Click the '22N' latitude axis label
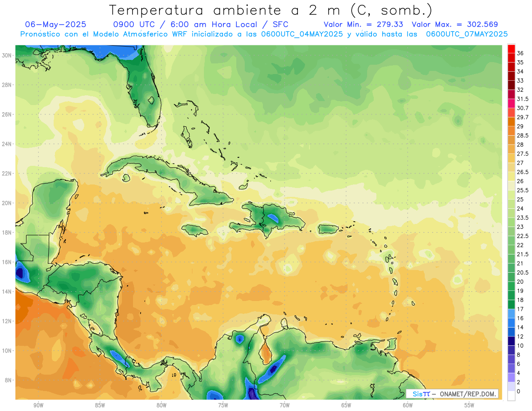The image size is (532, 411). pyautogui.click(x=8, y=173)
